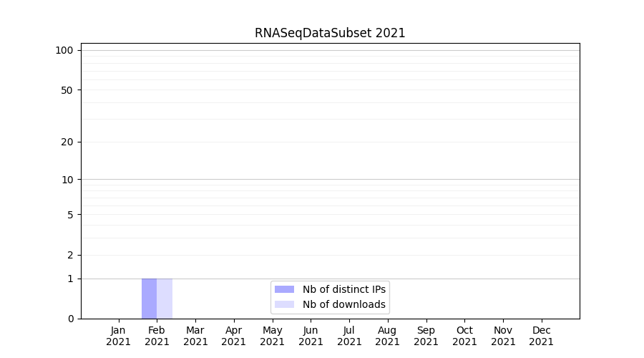Select the Nb of distinct IPs legend swatch
Screen dimensions: 644x358
point(284,289)
